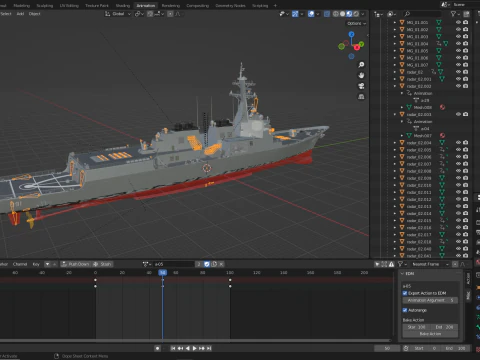Click the green mesh data icon for MG_01.001
The width and height of the screenshot is (480, 360).
[439, 22]
